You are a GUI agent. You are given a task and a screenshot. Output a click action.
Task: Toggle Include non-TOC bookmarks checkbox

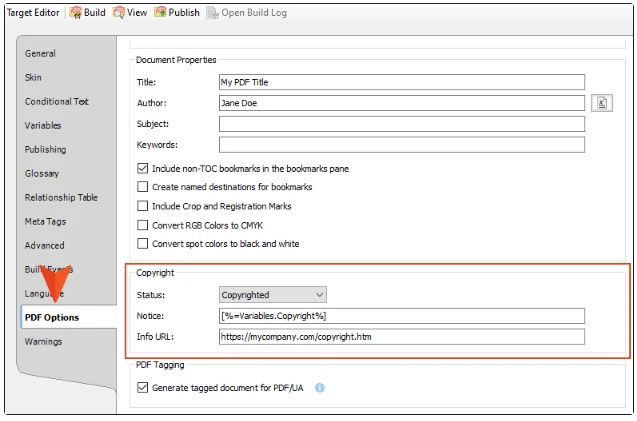click(x=143, y=169)
